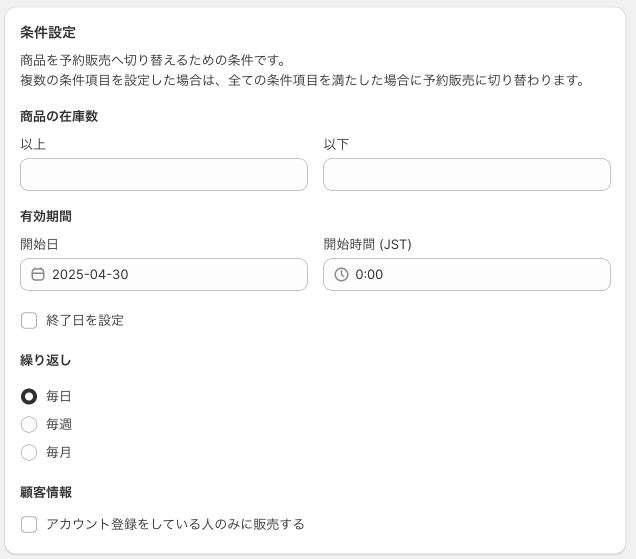636x559 pixels.
Task: Open the 開始日 date field showing 2025-04-30
Action: [x=164, y=274]
